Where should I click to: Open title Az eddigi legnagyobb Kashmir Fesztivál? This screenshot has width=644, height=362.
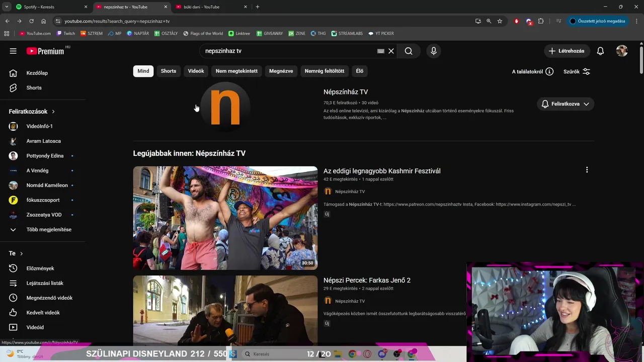(382, 171)
